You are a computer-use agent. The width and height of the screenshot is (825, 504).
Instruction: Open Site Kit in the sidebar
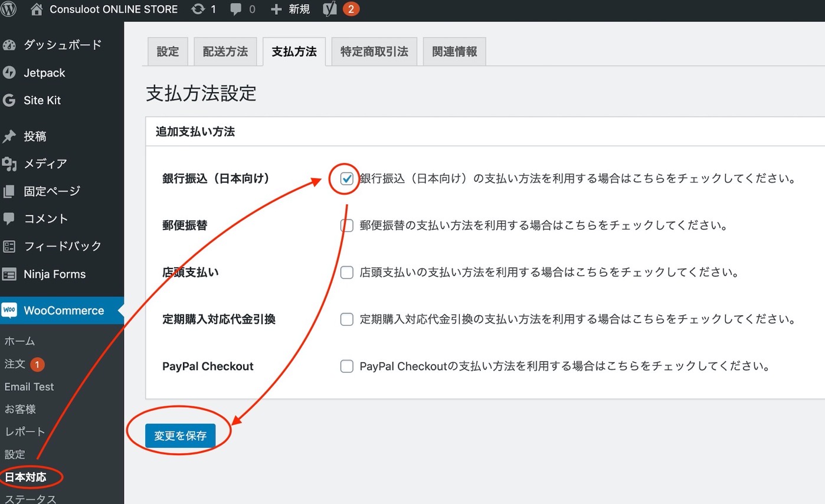point(42,100)
